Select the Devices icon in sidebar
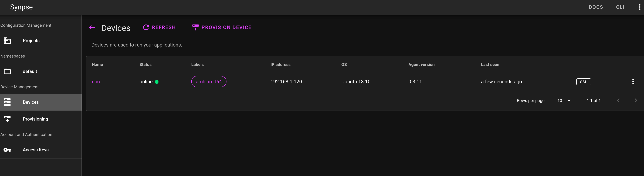Image resolution: width=644 pixels, height=176 pixels. coord(7,102)
